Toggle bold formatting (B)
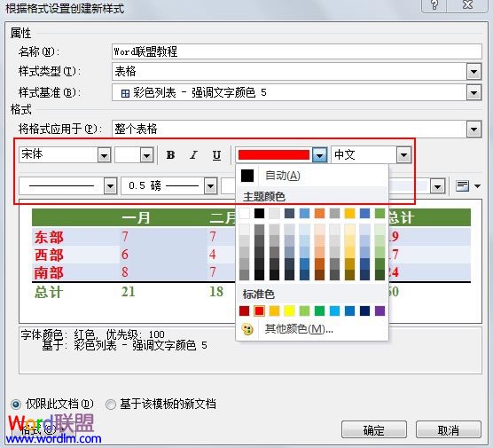The width and height of the screenshot is (493, 448). [171, 154]
